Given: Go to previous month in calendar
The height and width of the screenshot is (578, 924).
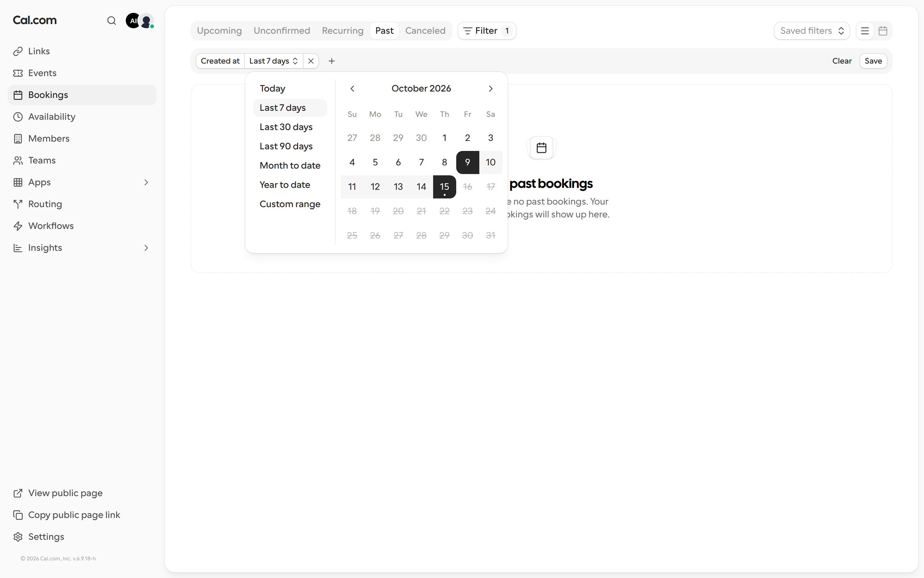Looking at the screenshot, I should point(352,89).
